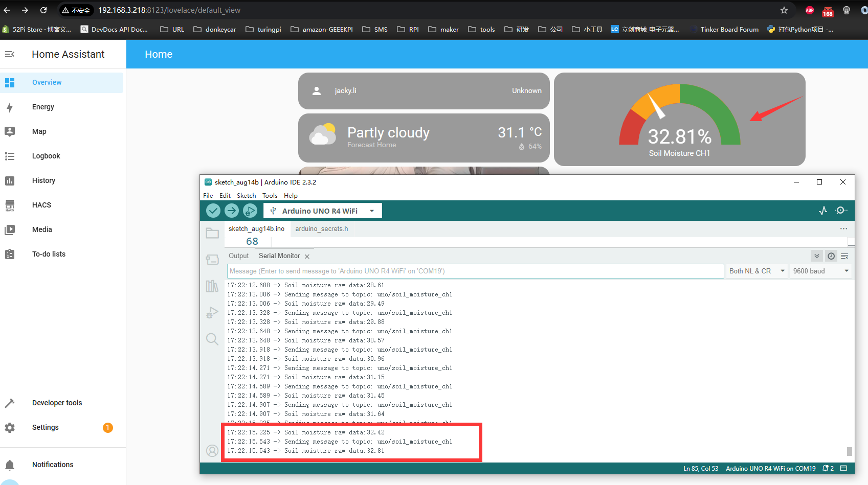Click the Serial Monitor message input field
Viewport: 868px width, 485px height.
pos(476,271)
